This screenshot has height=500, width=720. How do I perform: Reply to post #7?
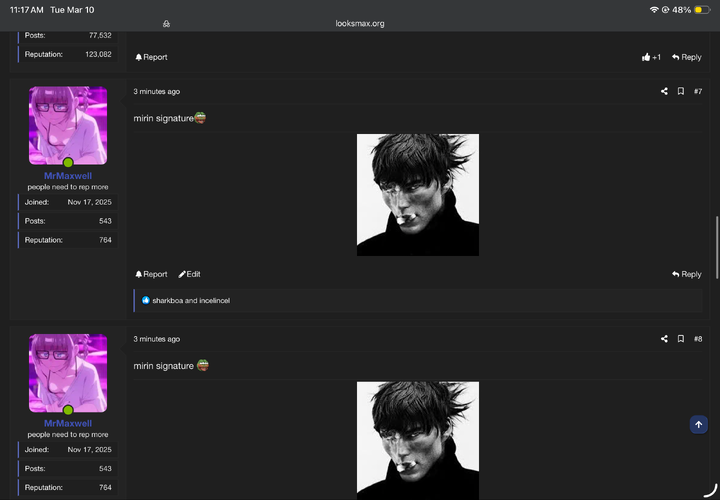686,274
